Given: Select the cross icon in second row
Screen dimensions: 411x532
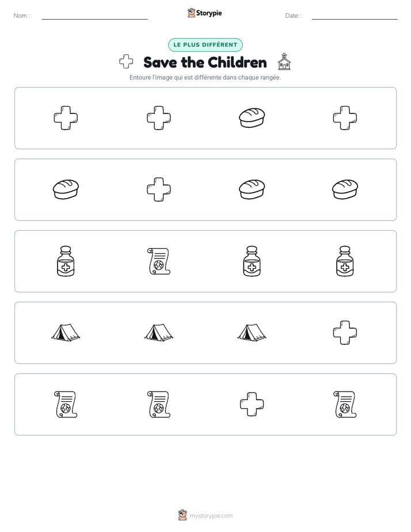Looking at the screenshot, I should point(159,189).
